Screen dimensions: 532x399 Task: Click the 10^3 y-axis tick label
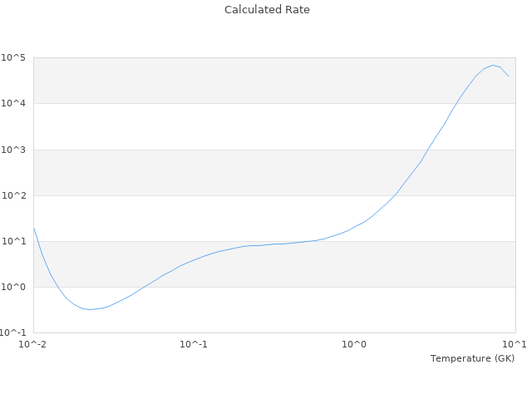coord(13,150)
